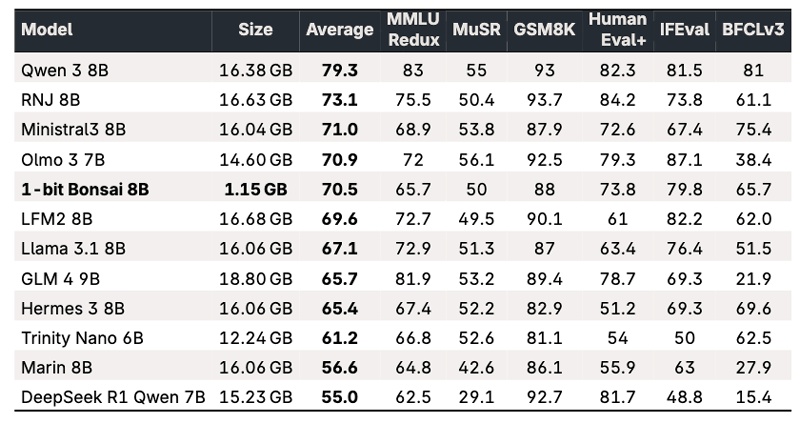Click the Trinity Nano 6B row label
Viewport: 800px width, 424px height.
point(82,339)
